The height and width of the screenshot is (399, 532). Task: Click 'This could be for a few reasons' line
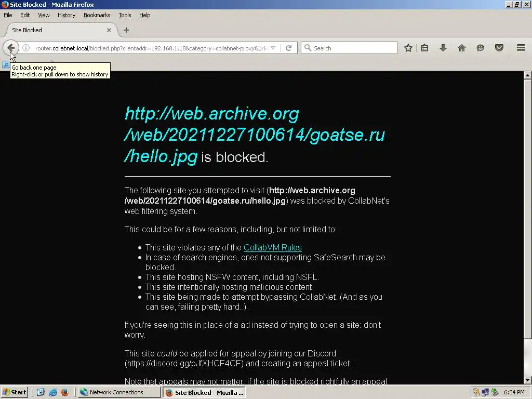click(230, 229)
